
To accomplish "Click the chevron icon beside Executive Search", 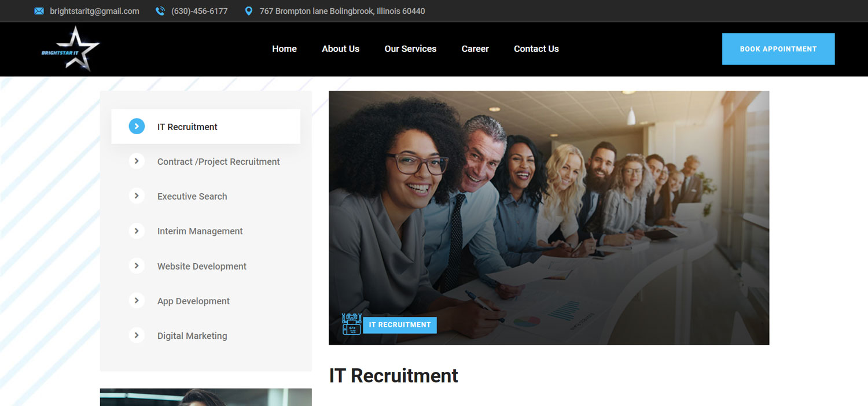I will 137,196.
